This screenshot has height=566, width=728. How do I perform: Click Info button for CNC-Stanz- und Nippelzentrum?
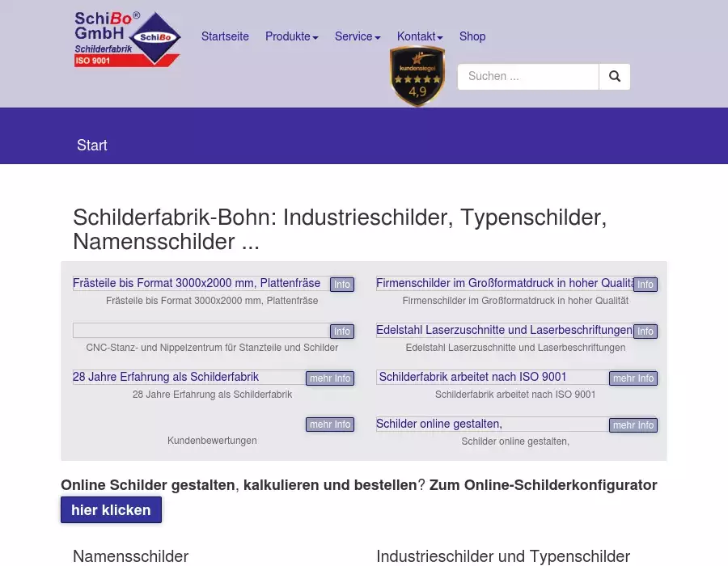pyautogui.click(x=342, y=332)
